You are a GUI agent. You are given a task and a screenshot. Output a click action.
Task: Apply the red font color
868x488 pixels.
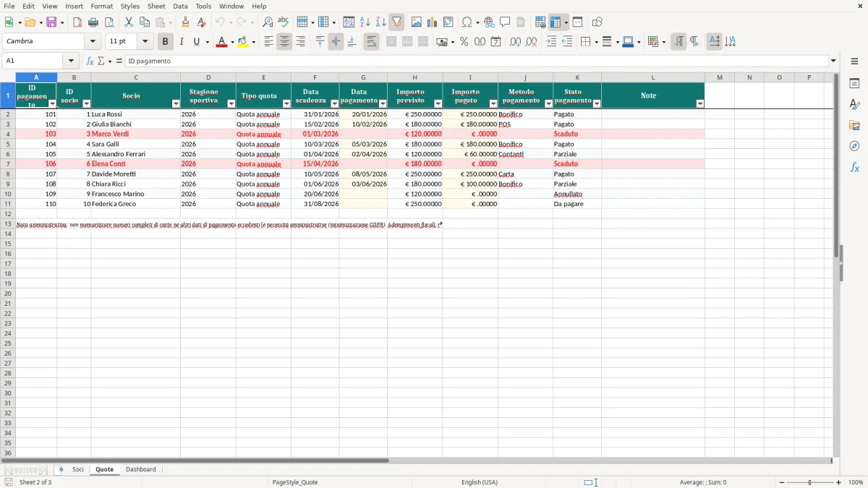(x=222, y=42)
